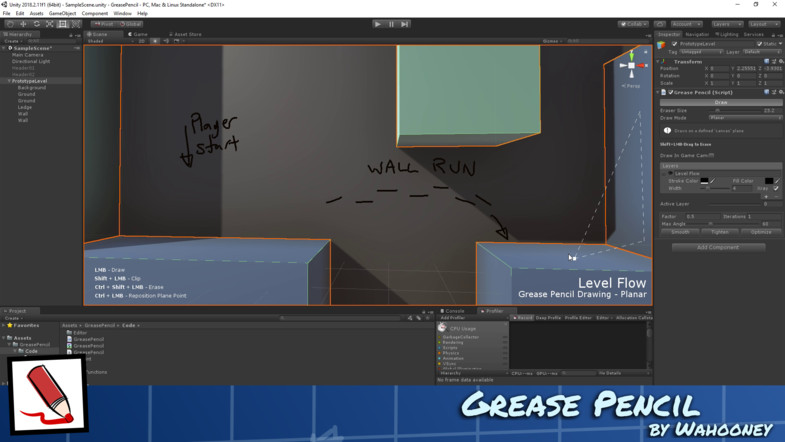The height and width of the screenshot is (442, 785).
Task: Toggle Pivot handle position mode
Action: pos(104,24)
